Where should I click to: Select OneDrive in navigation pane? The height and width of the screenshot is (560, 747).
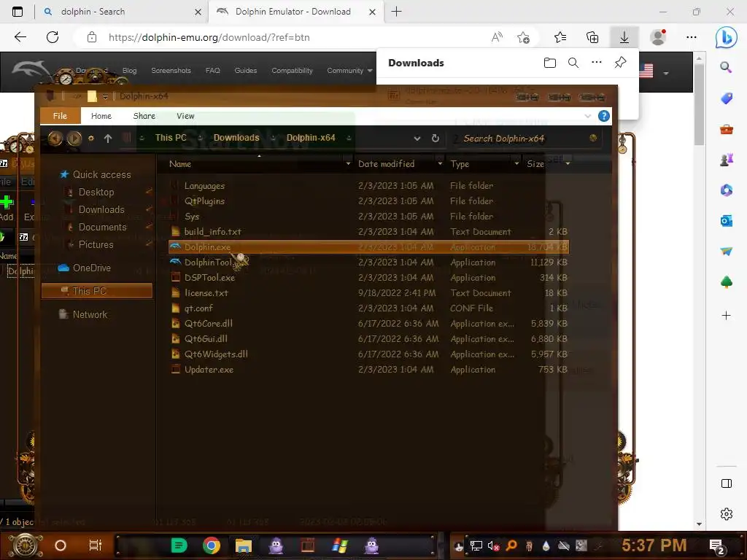pos(91,268)
